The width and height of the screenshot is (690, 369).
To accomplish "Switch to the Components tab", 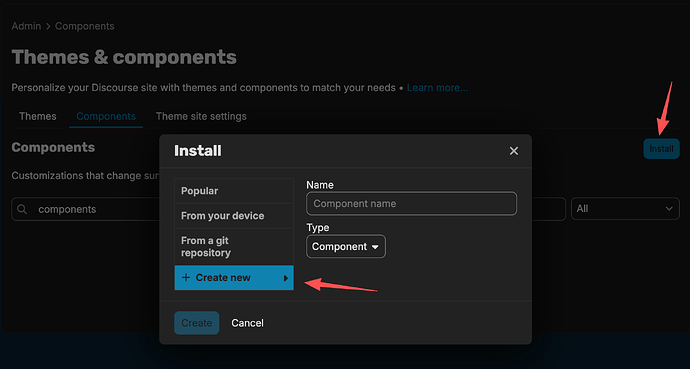I will 106,117.
